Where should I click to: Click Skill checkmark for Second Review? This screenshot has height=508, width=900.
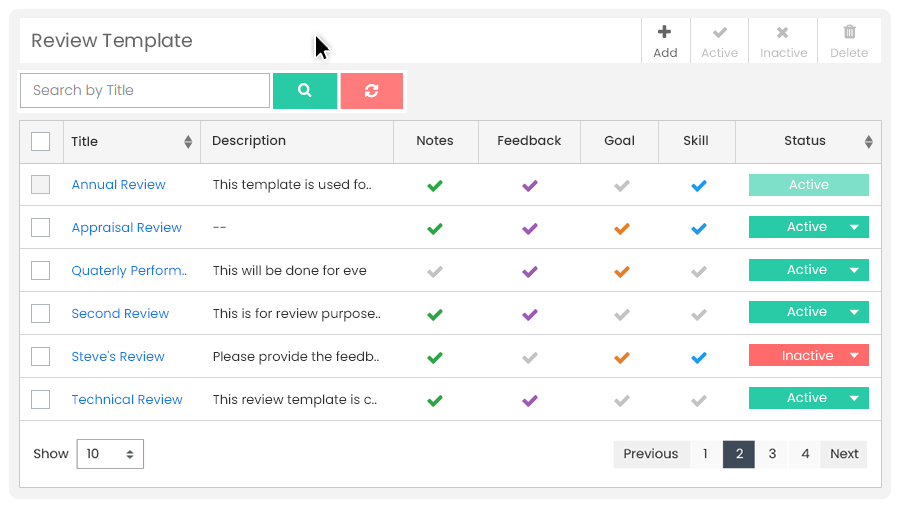pos(699,315)
